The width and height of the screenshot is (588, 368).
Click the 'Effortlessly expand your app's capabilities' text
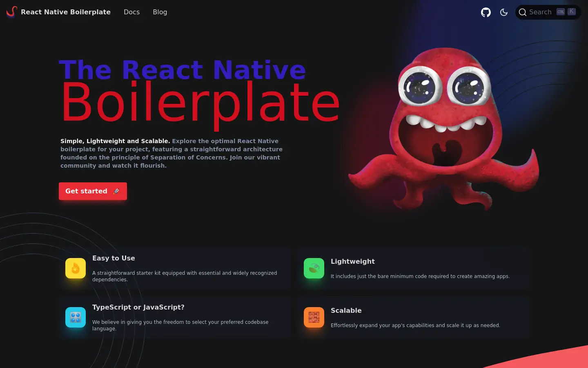(415, 325)
